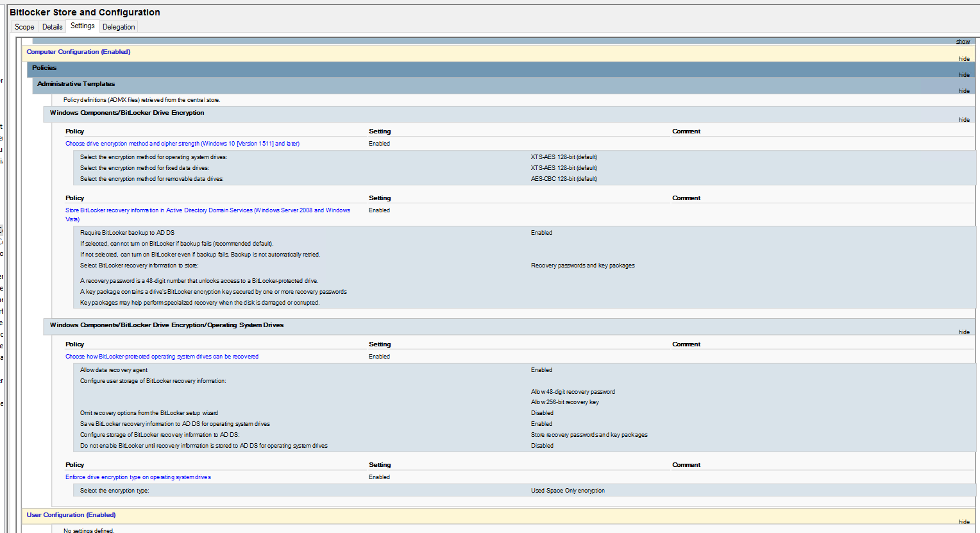Click the 'show' link at top right

[x=963, y=42]
